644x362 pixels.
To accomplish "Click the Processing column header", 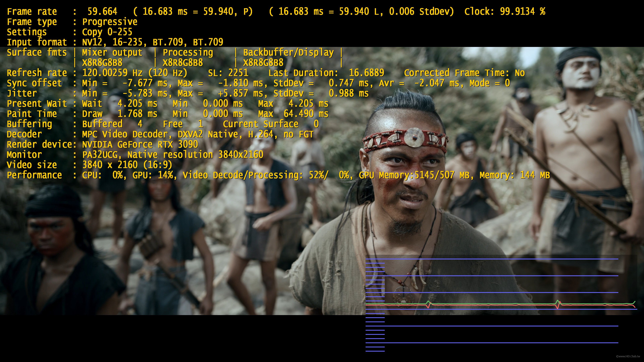I will click(188, 52).
